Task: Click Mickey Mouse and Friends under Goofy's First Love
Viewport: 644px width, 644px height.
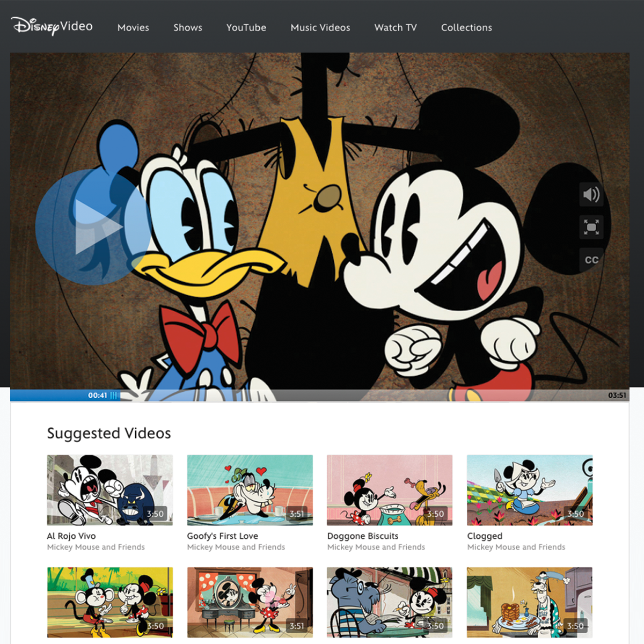Action: 236,547
